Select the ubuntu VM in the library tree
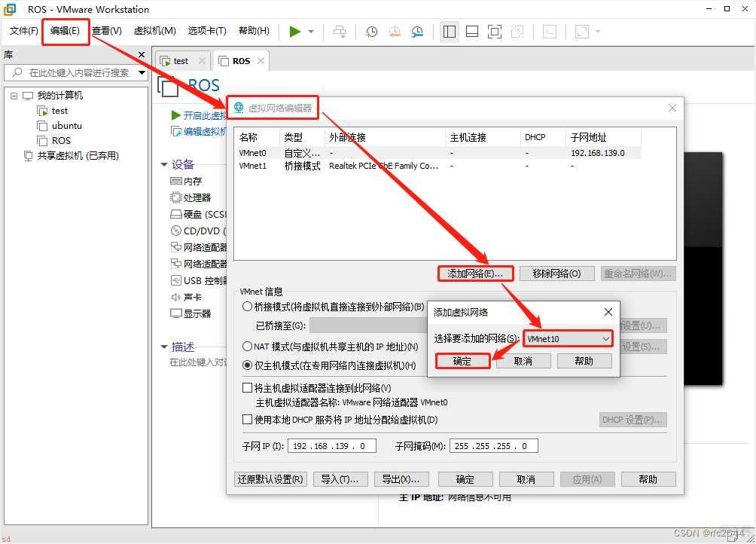The width and height of the screenshot is (756, 544). [x=66, y=125]
